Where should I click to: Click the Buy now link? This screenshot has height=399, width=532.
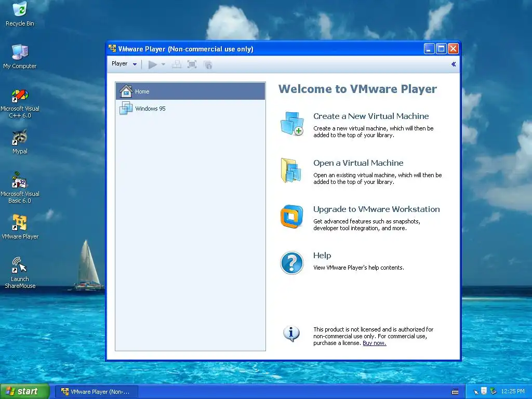tap(374, 343)
